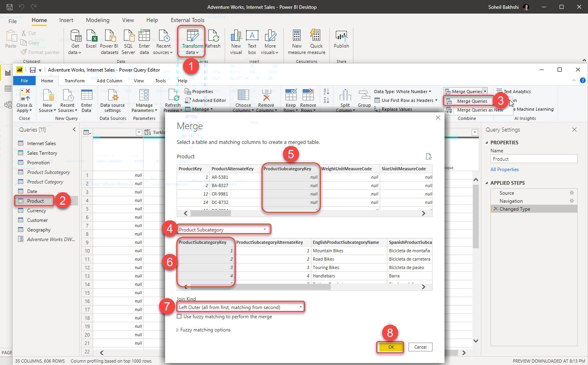Open External Tools tab
The height and width of the screenshot is (365, 588).
(x=187, y=20)
